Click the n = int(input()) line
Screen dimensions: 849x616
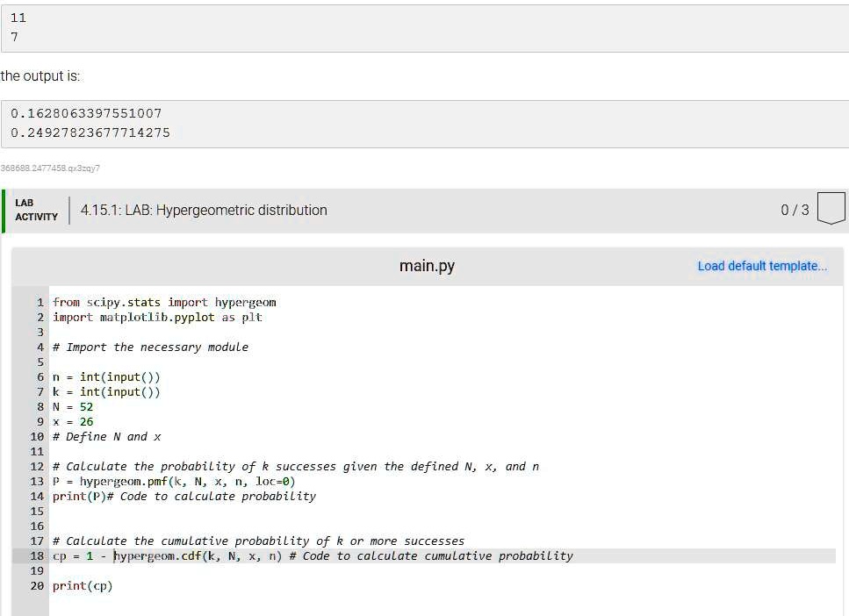[106, 377]
